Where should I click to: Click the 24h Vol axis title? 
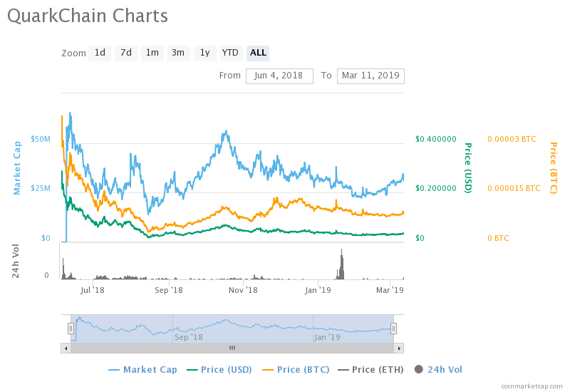point(15,261)
